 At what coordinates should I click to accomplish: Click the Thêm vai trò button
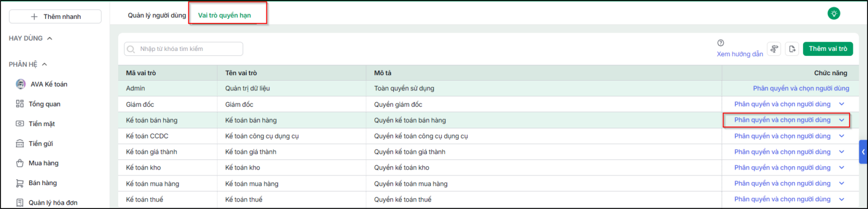click(x=828, y=49)
